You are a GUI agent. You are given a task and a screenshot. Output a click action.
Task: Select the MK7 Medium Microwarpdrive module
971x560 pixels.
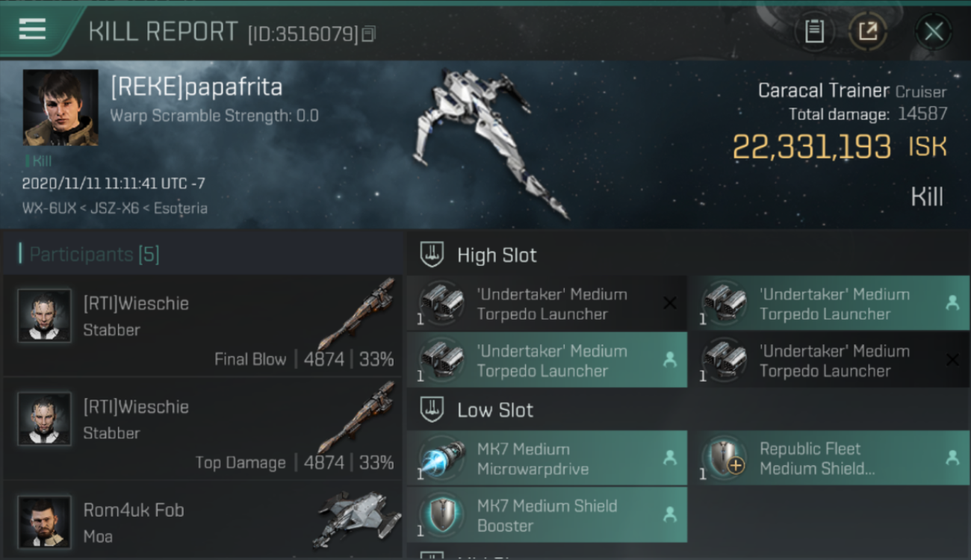[547, 458]
